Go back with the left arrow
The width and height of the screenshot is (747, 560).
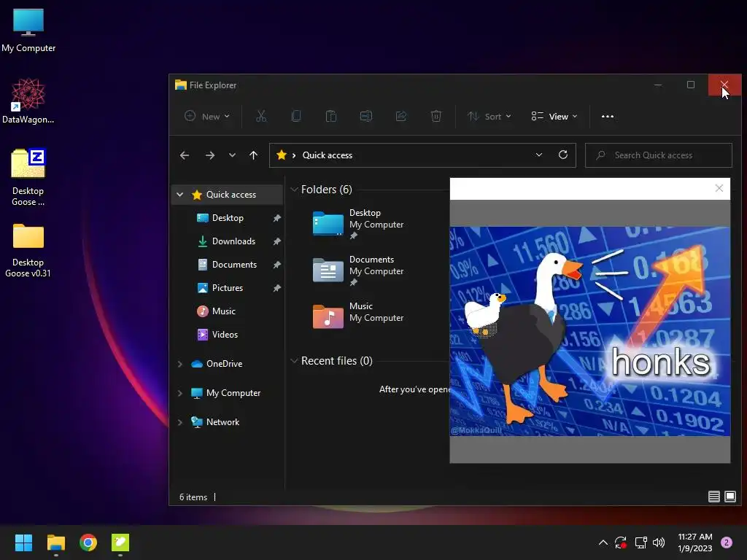(x=185, y=155)
